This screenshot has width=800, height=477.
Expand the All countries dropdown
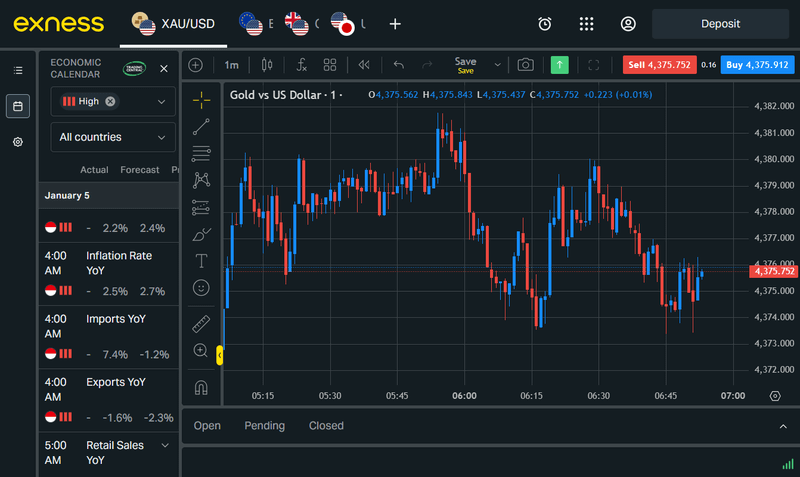[x=113, y=137]
